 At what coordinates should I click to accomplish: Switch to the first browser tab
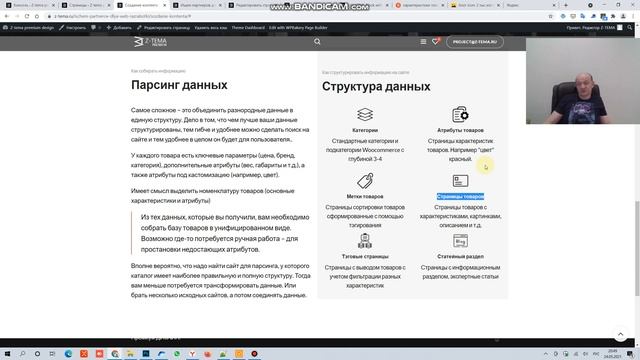click(x=30, y=5)
